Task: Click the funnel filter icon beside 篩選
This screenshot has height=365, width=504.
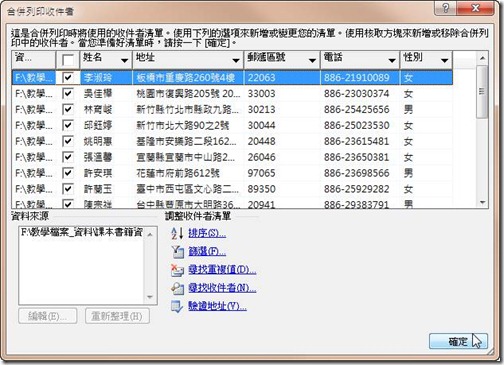Action: click(177, 251)
